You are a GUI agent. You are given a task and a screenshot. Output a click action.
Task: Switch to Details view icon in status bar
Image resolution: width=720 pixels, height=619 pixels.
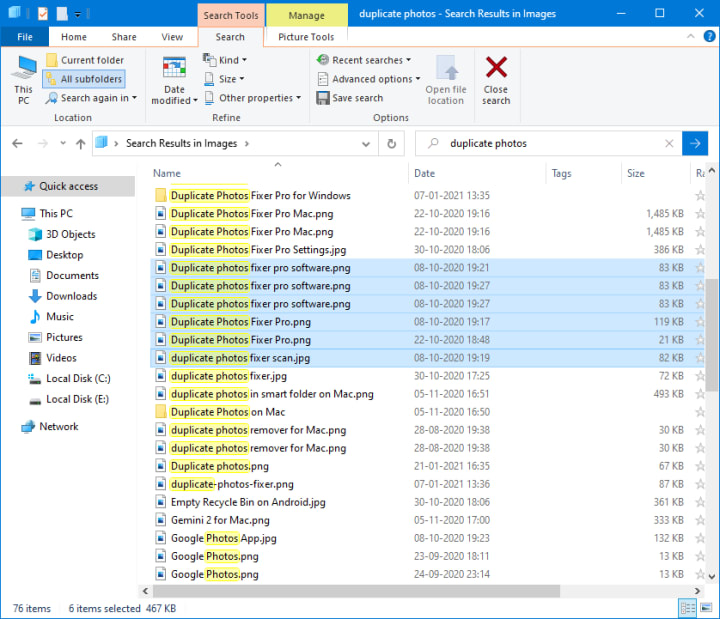tap(687, 608)
